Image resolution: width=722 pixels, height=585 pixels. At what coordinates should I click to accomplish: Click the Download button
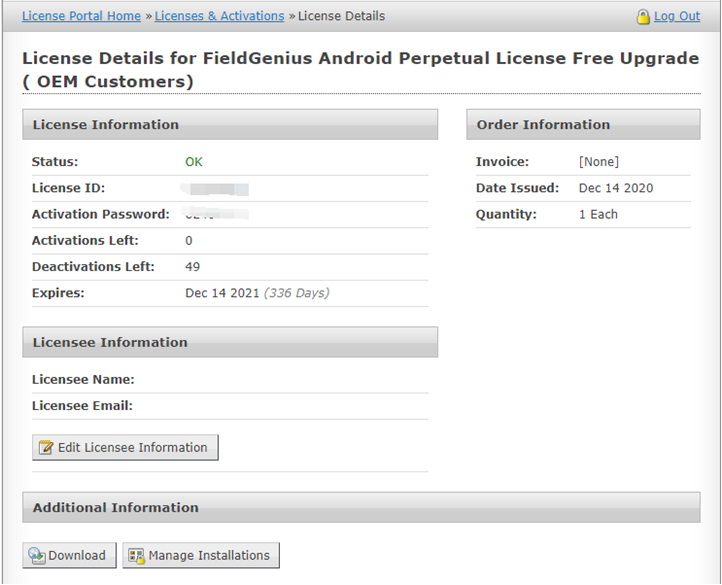click(x=70, y=555)
